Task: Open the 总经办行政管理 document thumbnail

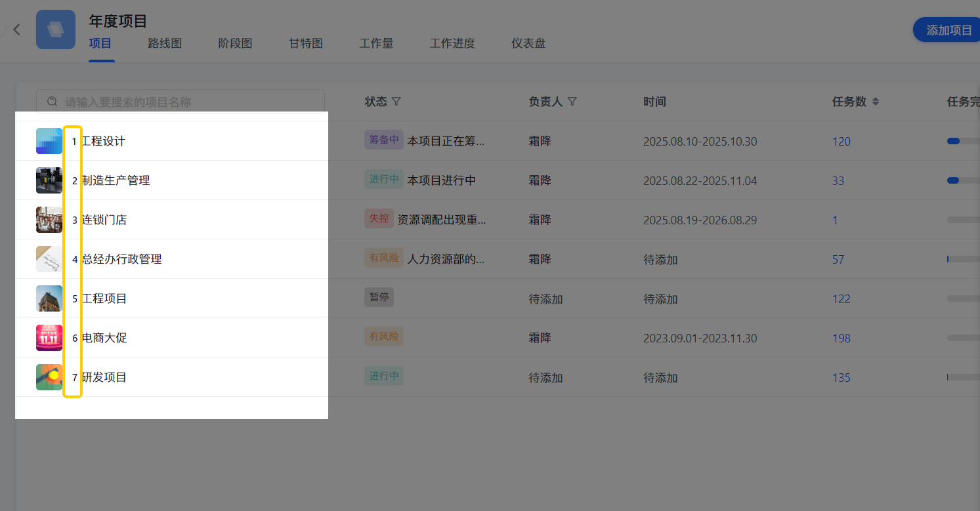Action: click(x=49, y=259)
